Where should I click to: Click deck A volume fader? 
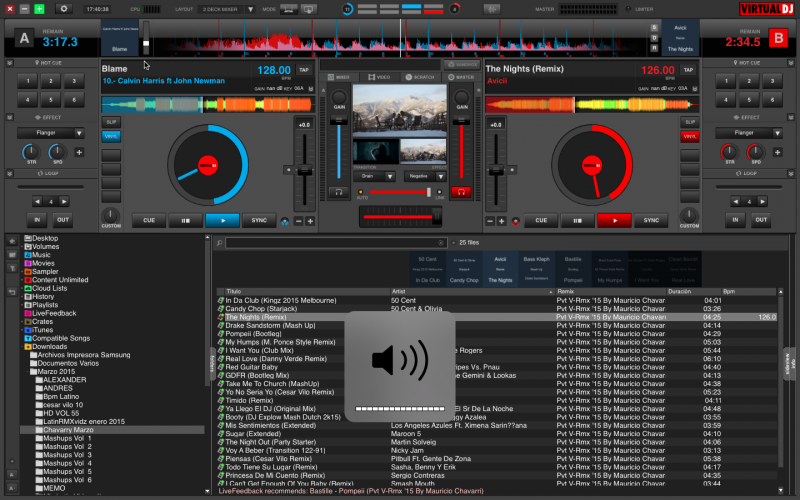click(338, 121)
